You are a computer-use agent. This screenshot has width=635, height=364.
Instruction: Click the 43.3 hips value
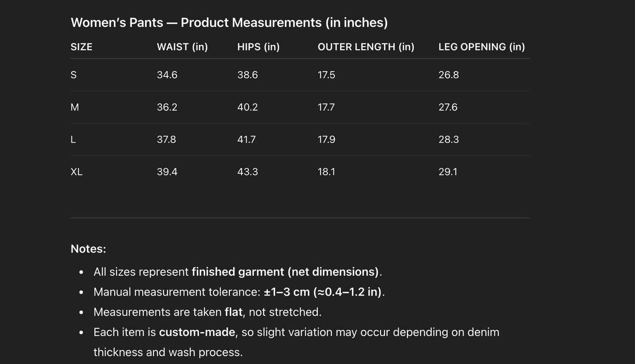tap(247, 172)
